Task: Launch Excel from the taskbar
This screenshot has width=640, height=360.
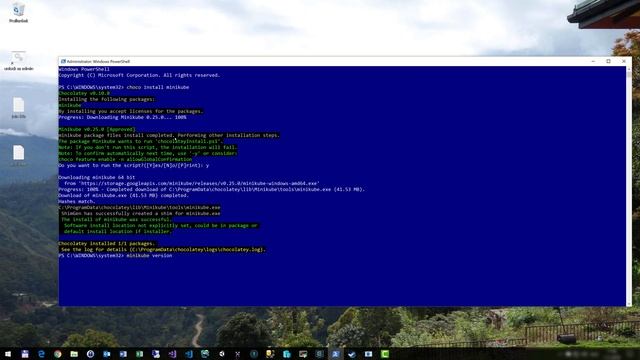Action: (139, 354)
